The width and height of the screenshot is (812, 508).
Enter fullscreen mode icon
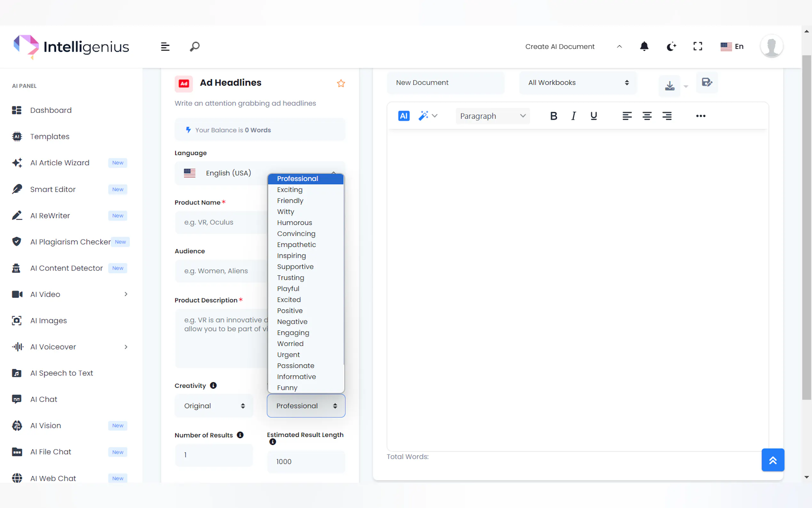698,46
